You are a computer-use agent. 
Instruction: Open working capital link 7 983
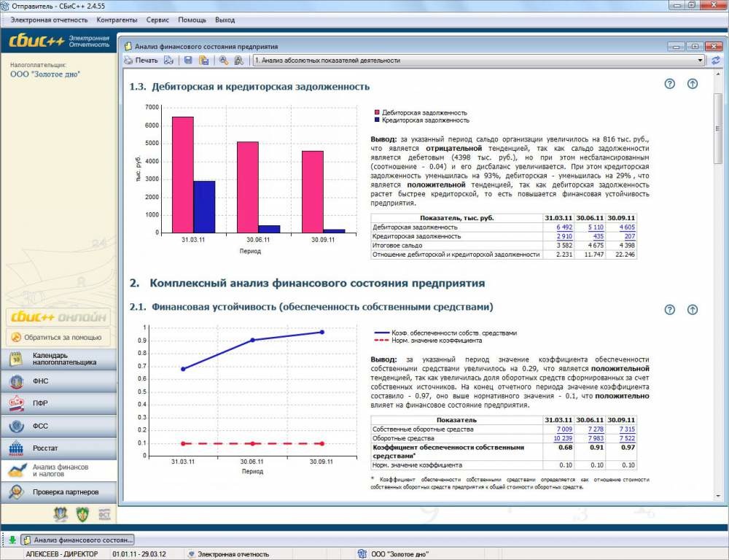tap(596, 438)
